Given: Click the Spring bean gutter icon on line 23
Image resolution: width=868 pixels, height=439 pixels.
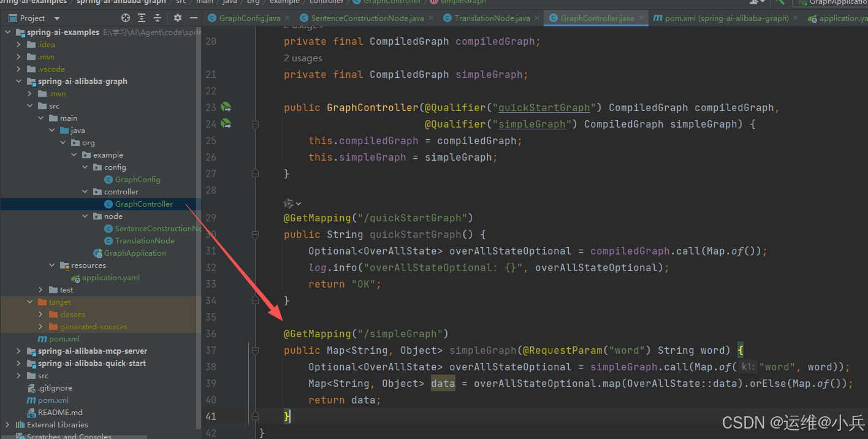Looking at the screenshot, I should 226,107.
